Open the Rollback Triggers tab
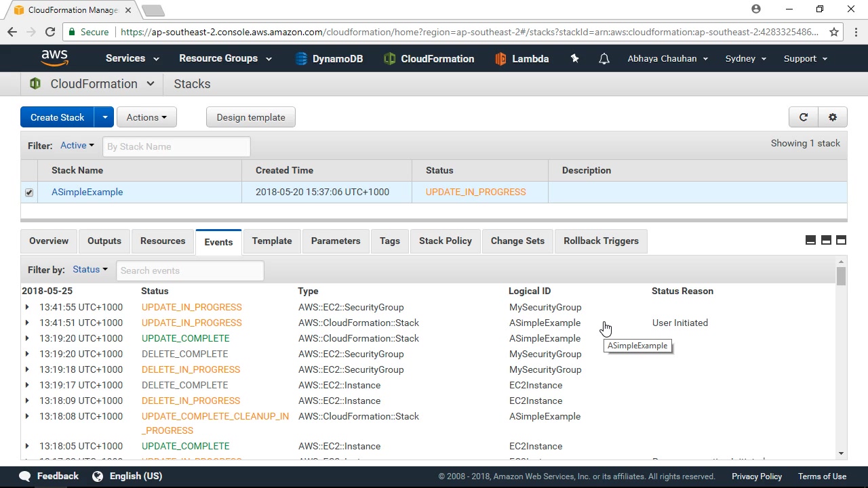The height and width of the screenshot is (488, 868). (601, 241)
